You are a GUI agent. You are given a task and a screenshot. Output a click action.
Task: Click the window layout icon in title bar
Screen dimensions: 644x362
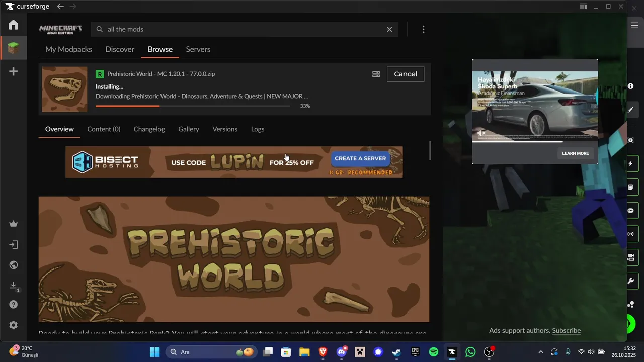tap(583, 6)
